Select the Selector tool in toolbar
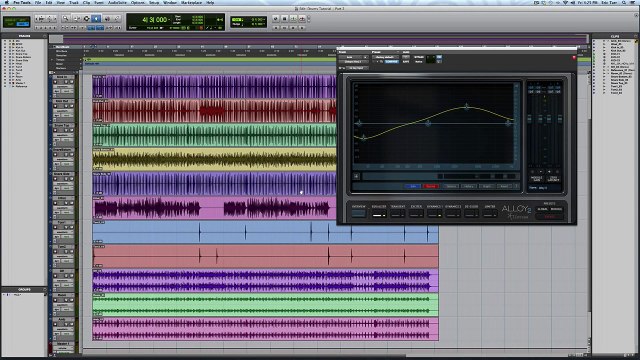Viewport: 640px width, 360px height. tap(86, 19)
